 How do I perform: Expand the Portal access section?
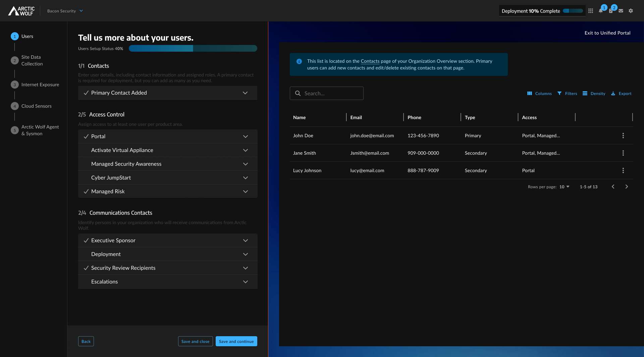point(168,136)
